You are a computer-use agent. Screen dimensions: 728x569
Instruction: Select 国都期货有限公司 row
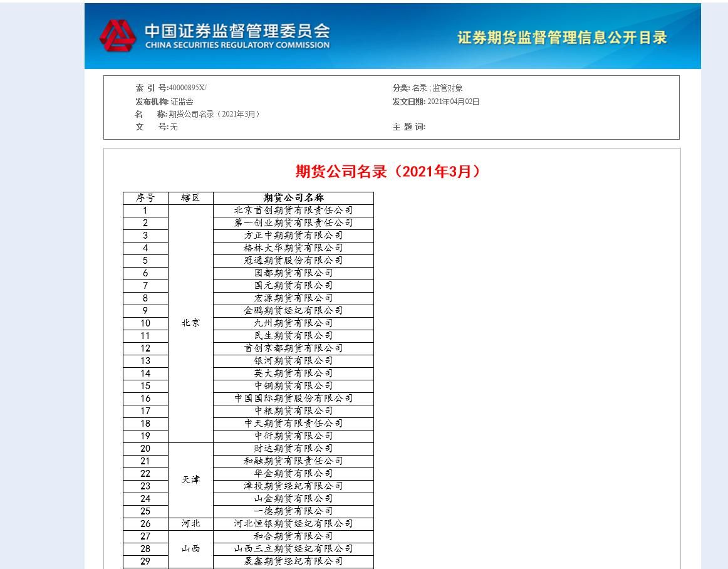click(x=293, y=273)
